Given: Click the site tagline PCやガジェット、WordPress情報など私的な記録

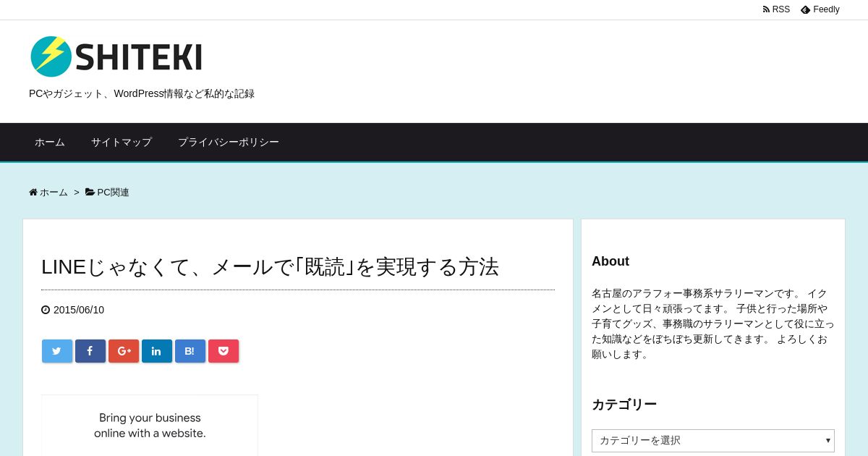Looking at the screenshot, I should (x=142, y=93).
